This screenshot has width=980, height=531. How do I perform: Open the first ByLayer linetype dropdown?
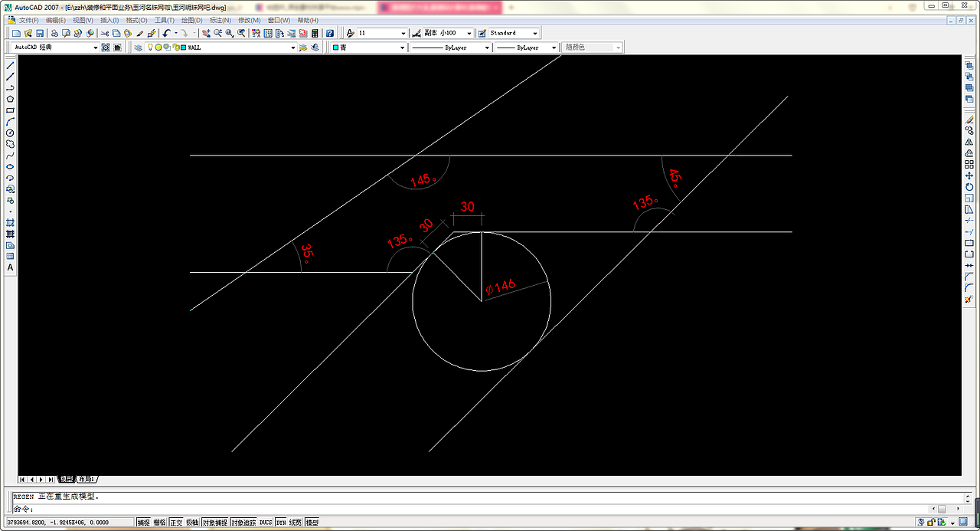click(486, 48)
